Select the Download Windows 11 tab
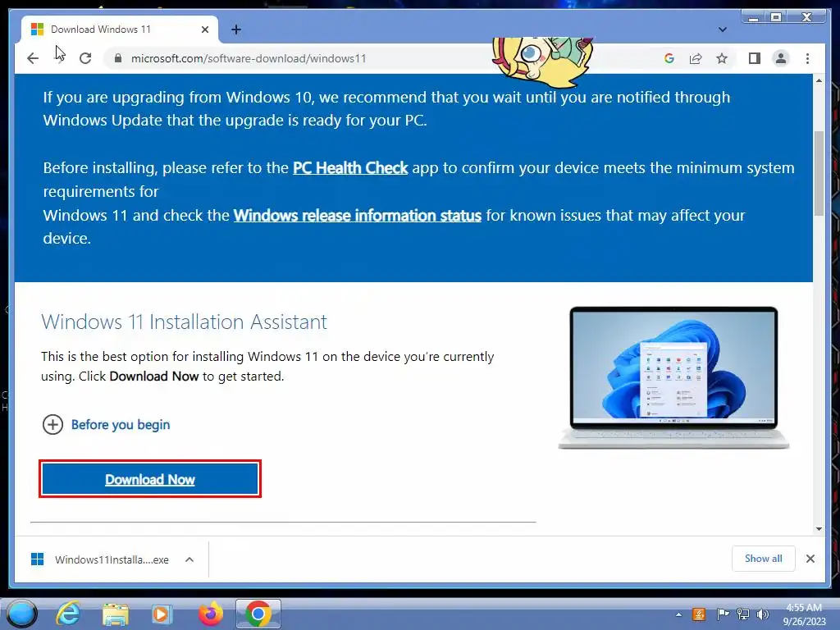 [120, 30]
